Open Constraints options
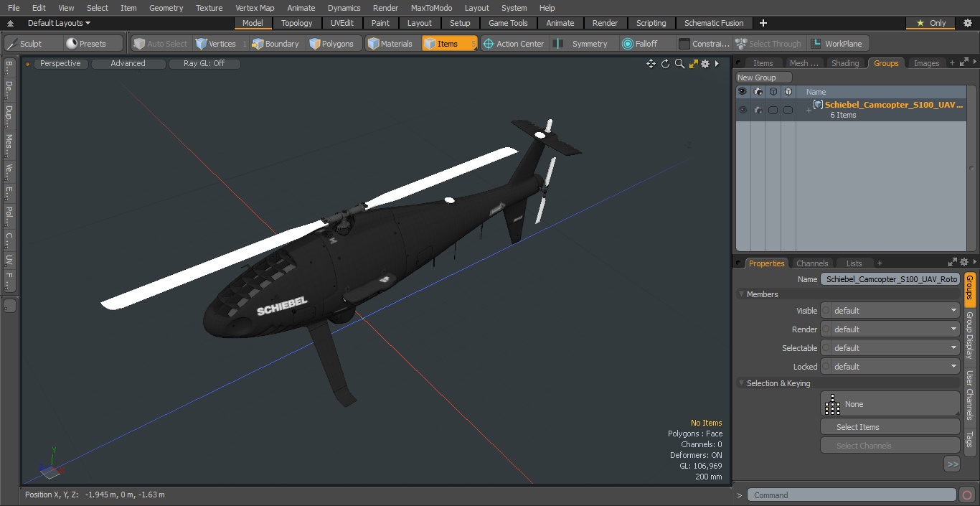 coord(705,44)
